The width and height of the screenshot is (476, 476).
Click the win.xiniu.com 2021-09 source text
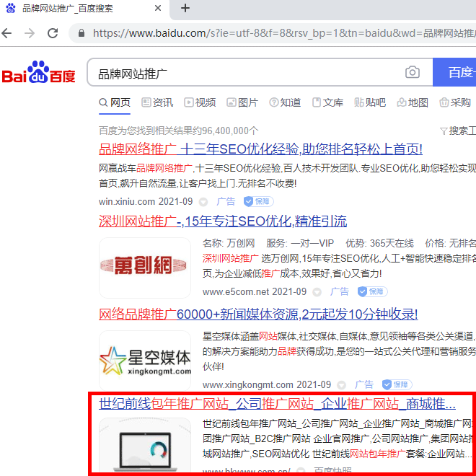pyautogui.click(x=146, y=201)
